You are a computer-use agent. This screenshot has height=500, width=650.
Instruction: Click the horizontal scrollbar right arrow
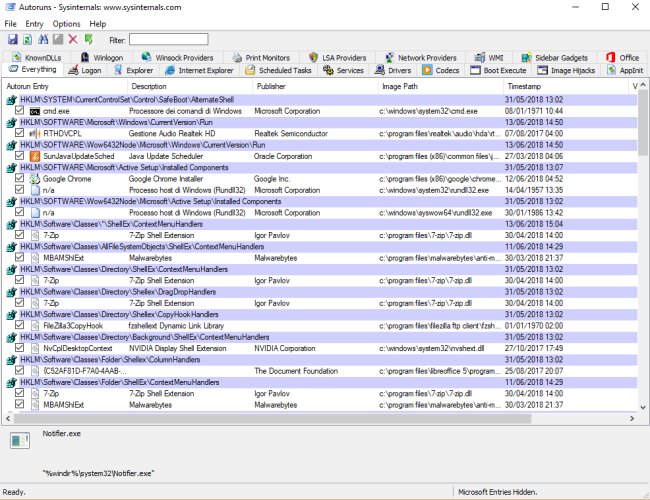[x=632, y=418]
